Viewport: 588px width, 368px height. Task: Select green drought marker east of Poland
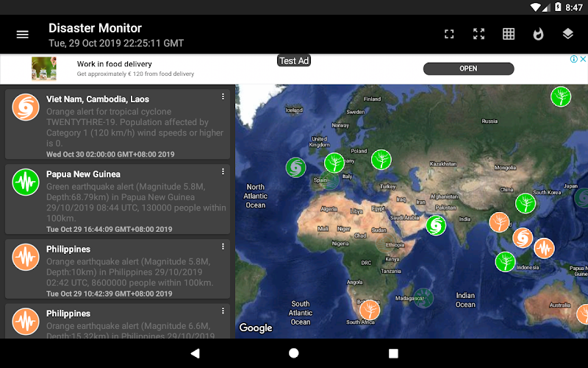(381, 159)
